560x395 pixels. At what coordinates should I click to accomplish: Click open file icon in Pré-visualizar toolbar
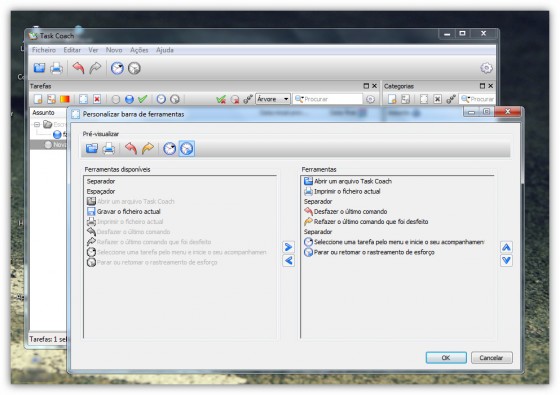pos(92,148)
